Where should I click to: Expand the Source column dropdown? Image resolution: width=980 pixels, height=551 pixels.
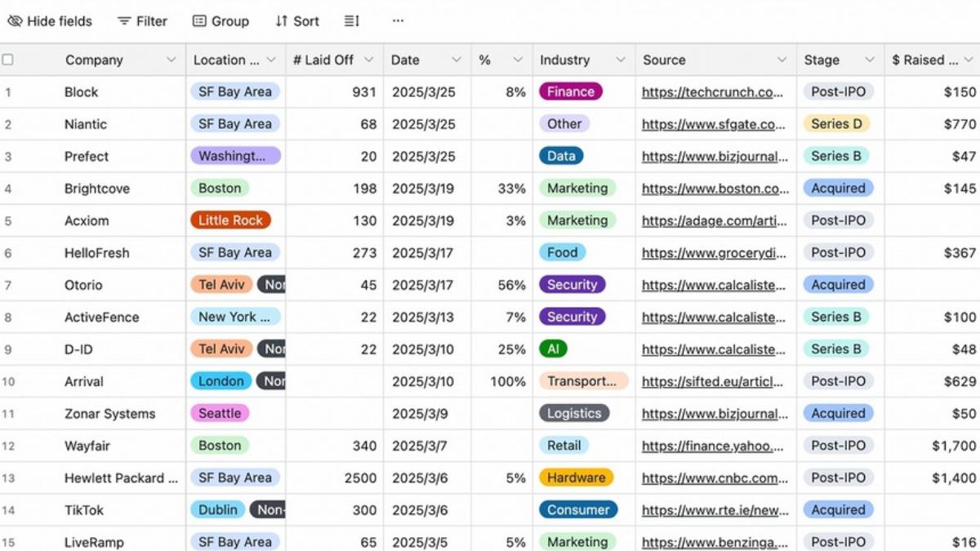(x=782, y=60)
